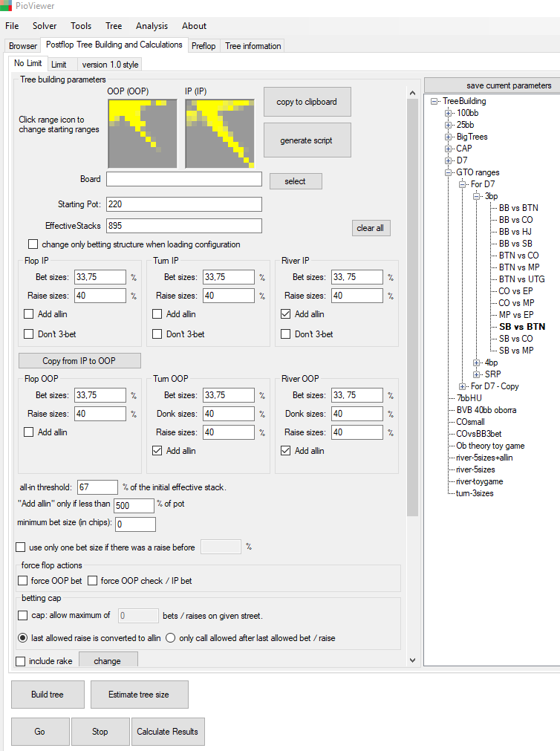Switch to version 1.0 style tab
The height and width of the screenshot is (751, 560).
110,65
